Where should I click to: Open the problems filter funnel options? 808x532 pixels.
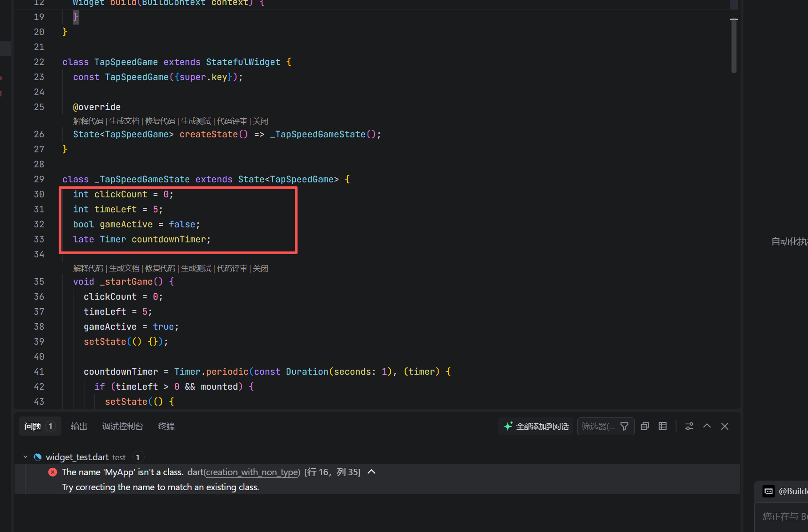click(x=625, y=427)
